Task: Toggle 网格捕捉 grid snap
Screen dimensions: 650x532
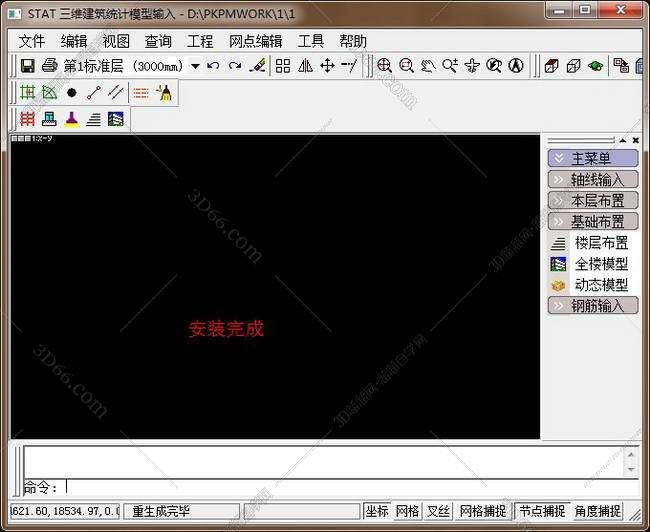Action: click(483, 511)
